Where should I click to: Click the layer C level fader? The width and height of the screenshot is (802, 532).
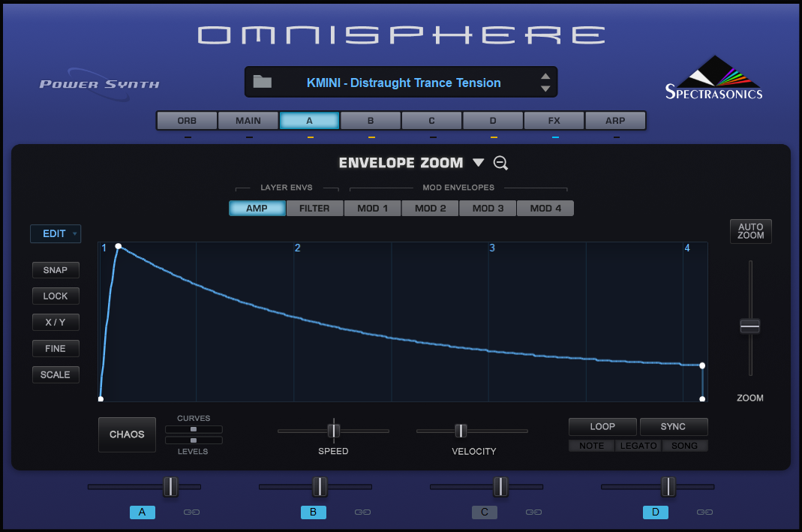coord(500,486)
